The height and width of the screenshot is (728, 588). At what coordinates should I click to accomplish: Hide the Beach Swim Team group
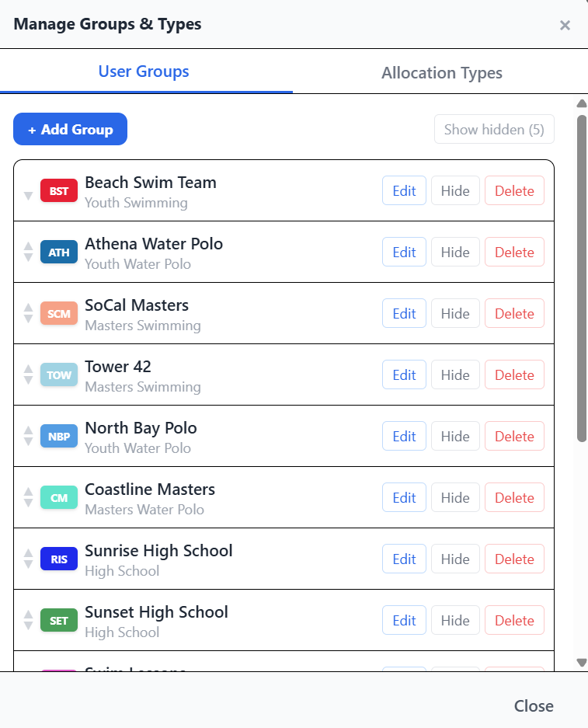coord(455,190)
